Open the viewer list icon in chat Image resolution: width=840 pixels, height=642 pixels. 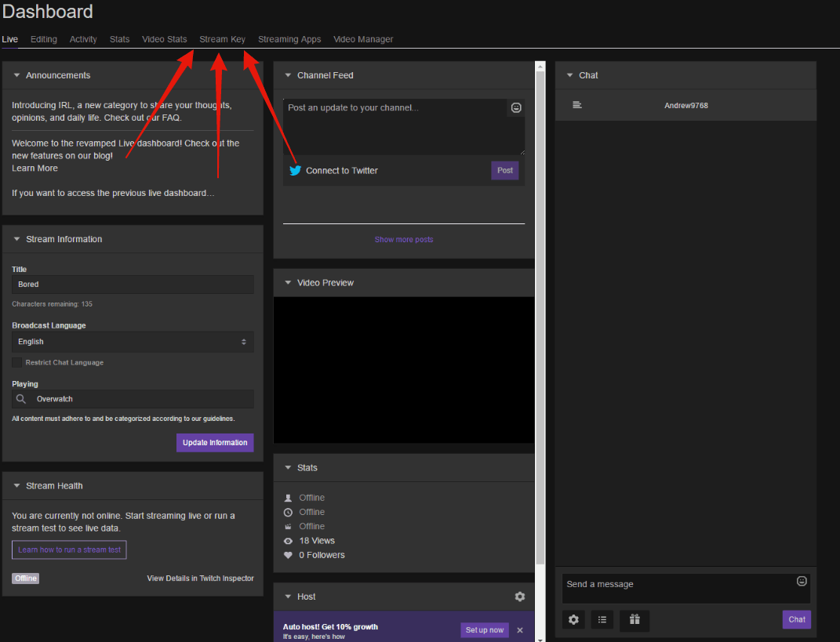602,619
